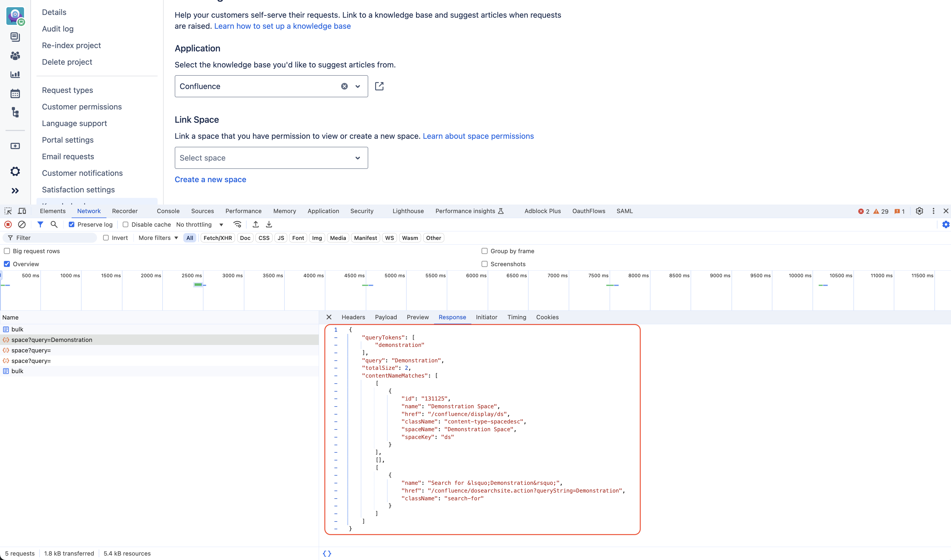
Task: Check the Big request rows option
Action: 7,251
